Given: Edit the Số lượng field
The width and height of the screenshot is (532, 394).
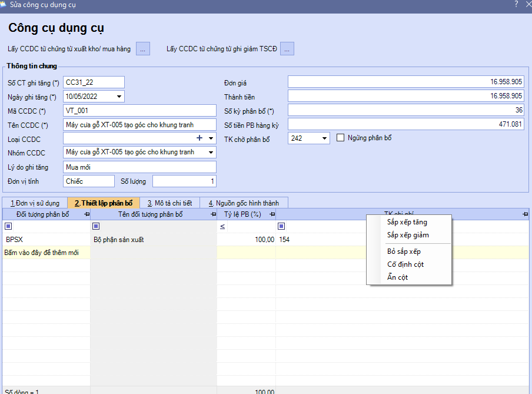Looking at the screenshot, I should point(184,181).
